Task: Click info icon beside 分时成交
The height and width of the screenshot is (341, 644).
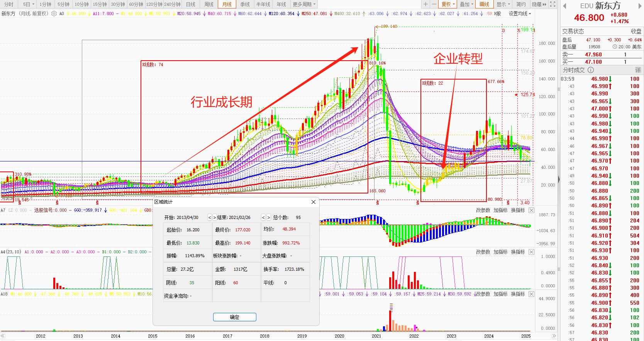Action: point(591,70)
